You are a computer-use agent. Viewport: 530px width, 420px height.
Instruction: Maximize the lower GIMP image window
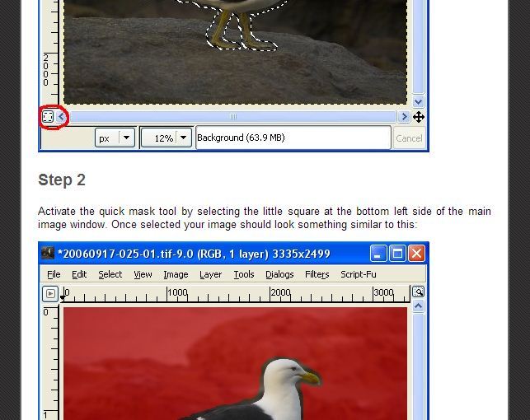[x=397, y=254]
